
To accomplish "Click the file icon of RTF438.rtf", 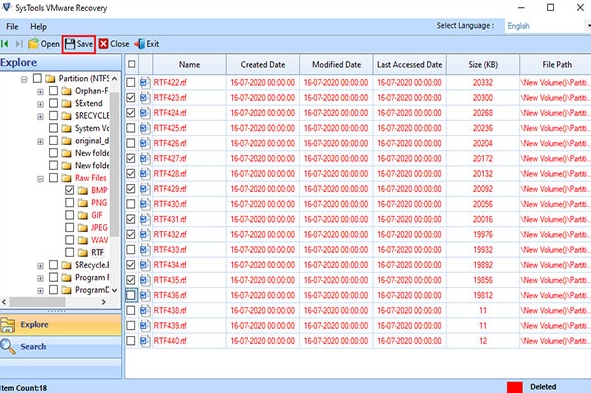I will [x=145, y=310].
